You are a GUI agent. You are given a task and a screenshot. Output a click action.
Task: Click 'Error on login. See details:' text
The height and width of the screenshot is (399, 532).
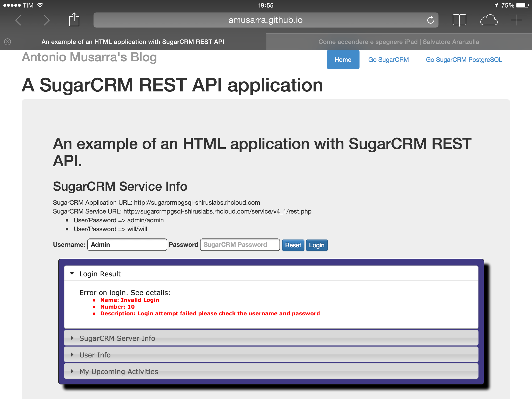pos(125,293)
